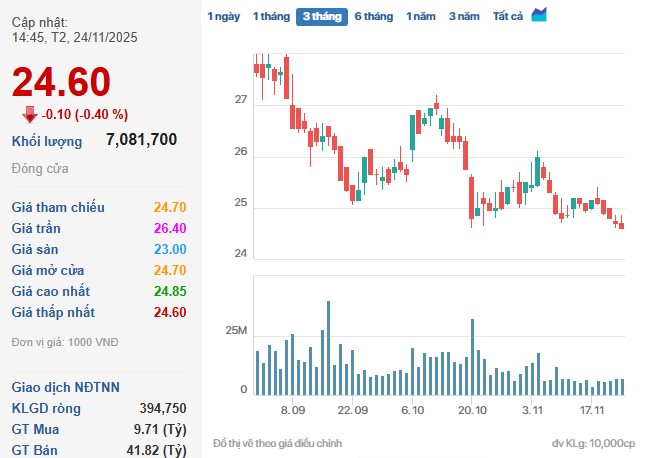Switch to the 1 tháng chart range
The width and height of the screenshot is (657, 458).
(x=270, y=17)
